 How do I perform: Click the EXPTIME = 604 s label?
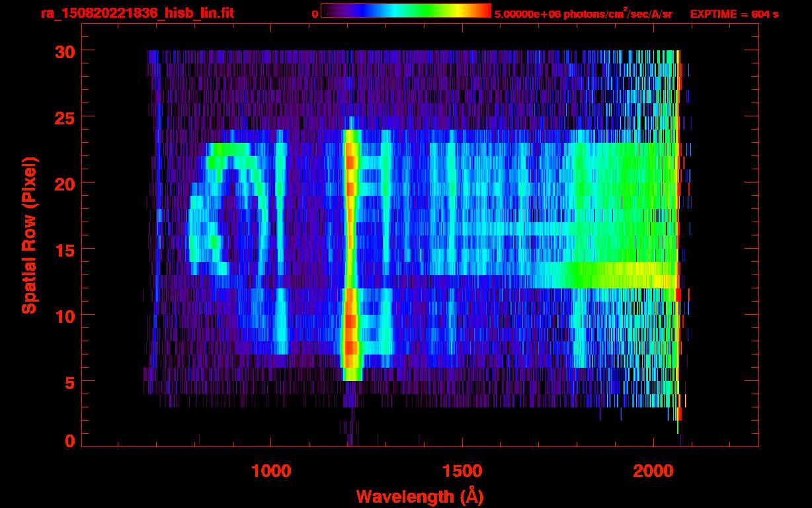(734, 14)
